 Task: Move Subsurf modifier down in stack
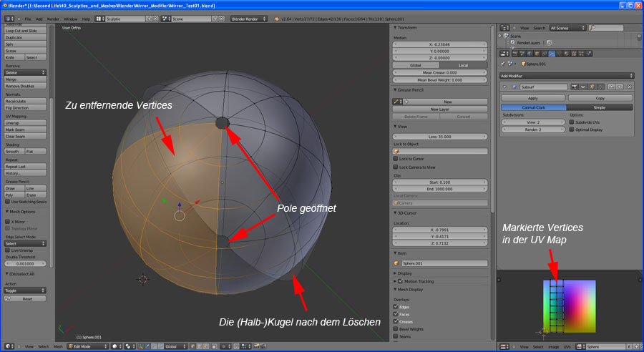[x=619, y=87]
